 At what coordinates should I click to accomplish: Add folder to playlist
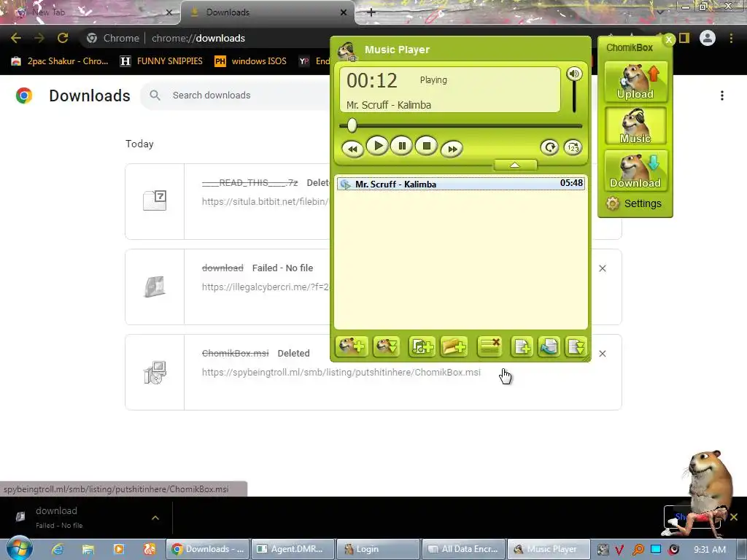(454, 346)
